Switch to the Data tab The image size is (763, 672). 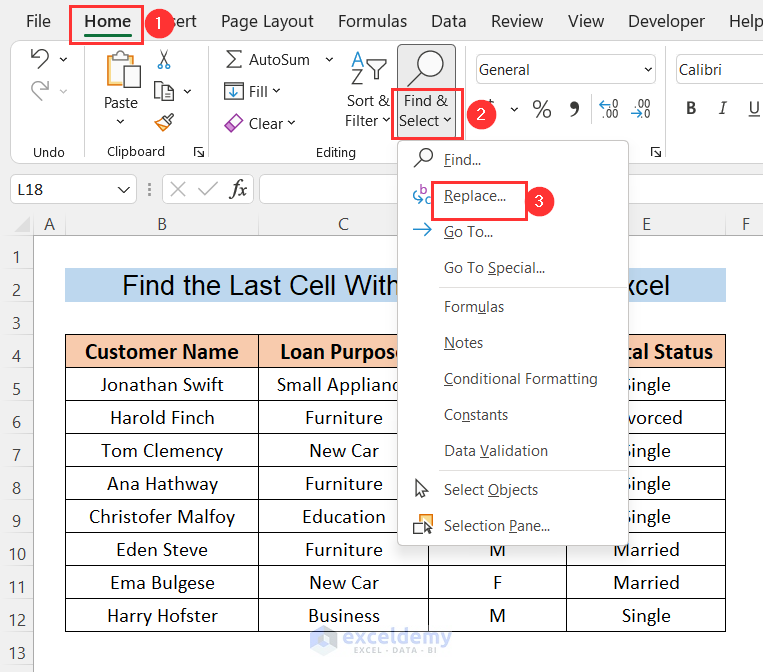(449, 21)
